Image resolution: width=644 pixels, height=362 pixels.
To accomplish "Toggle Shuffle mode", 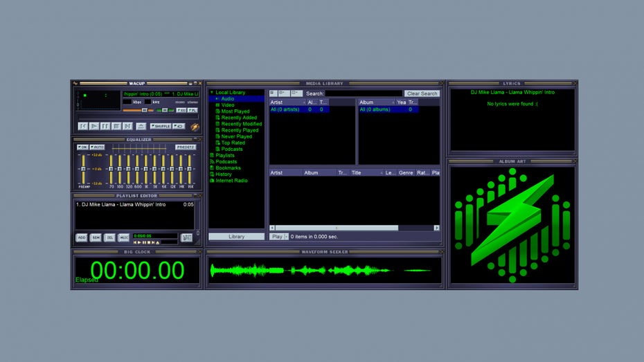I will [x=159, y=127].
